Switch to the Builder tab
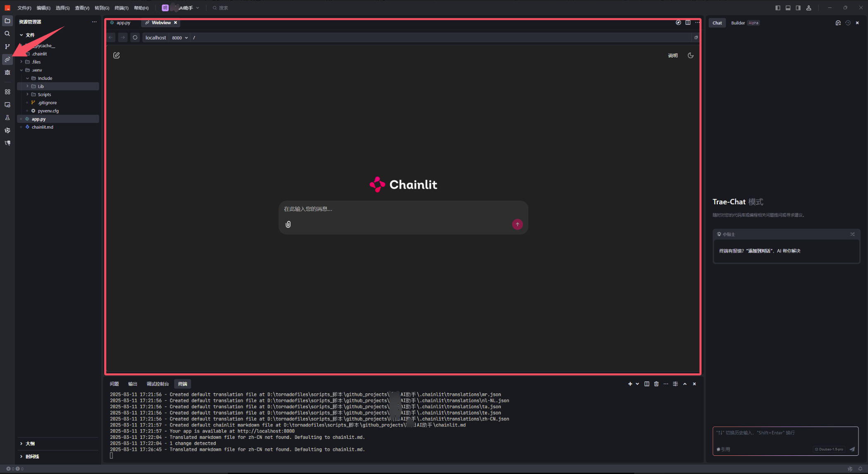Image resolution: width=868 pixels, height=474 pixels. [738, 23]
